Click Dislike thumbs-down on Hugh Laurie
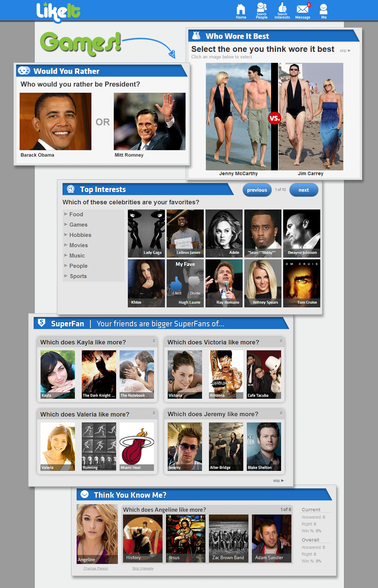 (x=195, y=285)
